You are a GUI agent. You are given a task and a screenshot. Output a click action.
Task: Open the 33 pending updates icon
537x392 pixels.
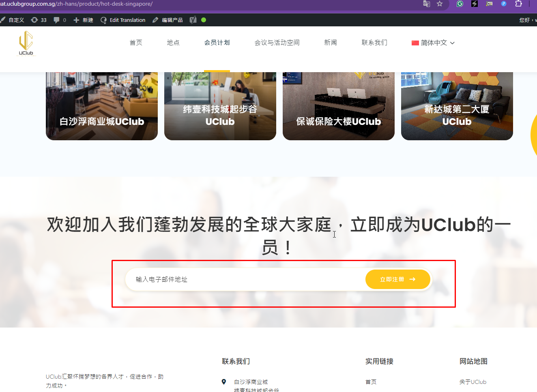coord(39,20)
